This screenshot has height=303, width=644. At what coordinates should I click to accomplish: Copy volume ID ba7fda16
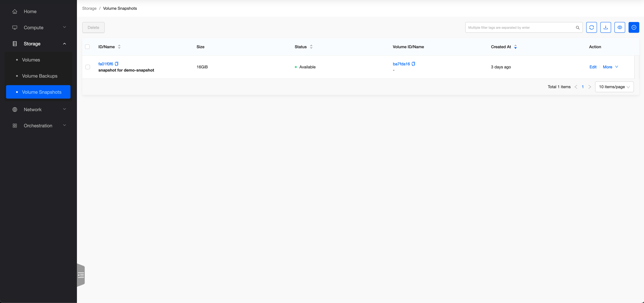[x=413, y=64]
